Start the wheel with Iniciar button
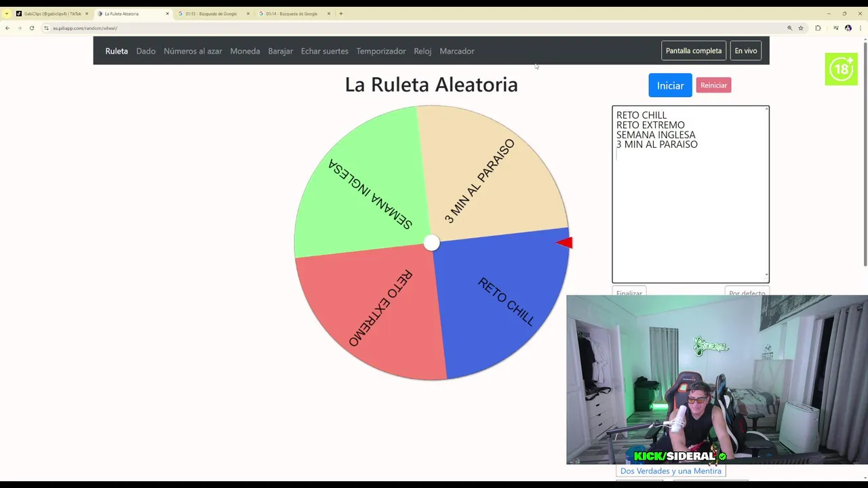 (x=670, y=85)
